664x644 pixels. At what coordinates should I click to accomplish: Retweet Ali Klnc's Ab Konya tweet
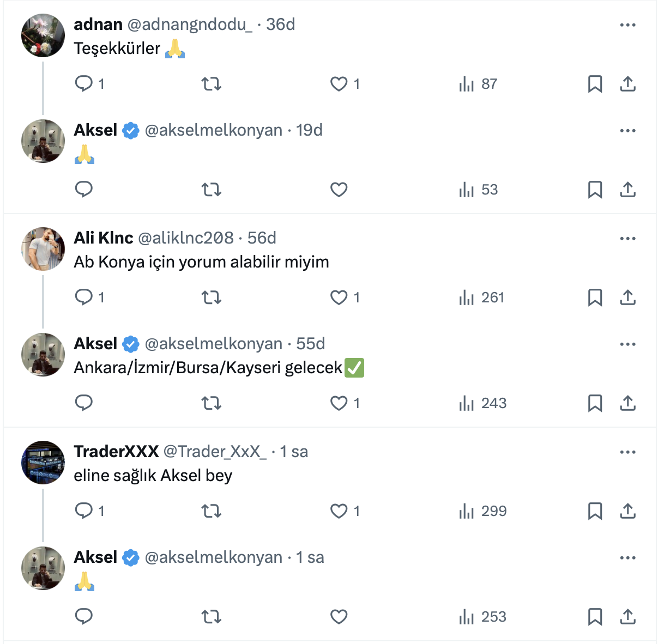212,297
